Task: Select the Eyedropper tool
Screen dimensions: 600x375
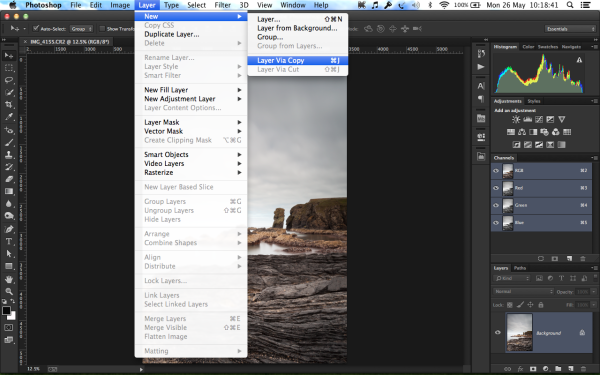Action: tap(8, 117)
